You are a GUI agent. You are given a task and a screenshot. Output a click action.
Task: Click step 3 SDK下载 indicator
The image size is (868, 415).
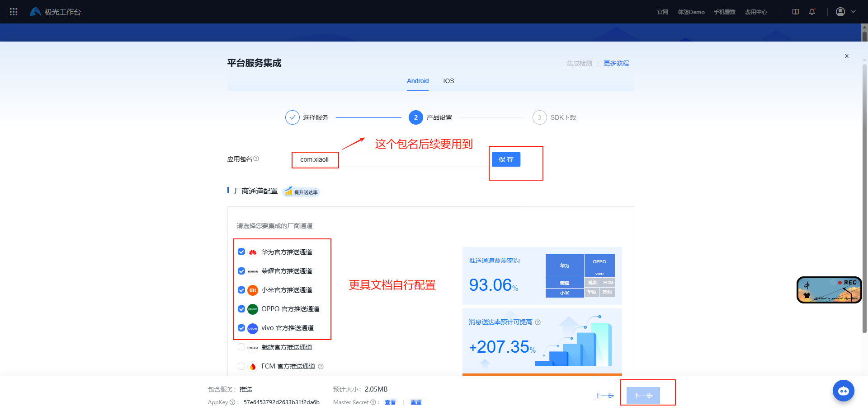pos(540,117)
